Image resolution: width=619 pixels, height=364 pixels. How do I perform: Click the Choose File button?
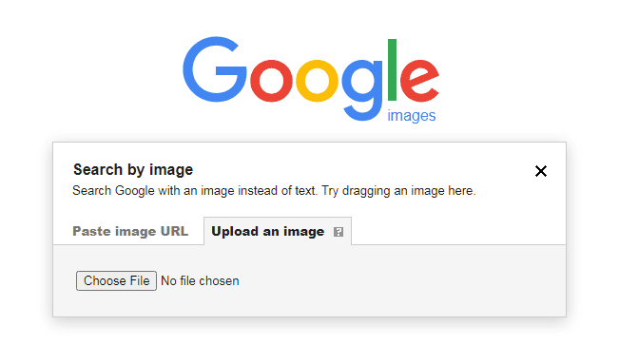pos(116,280)
